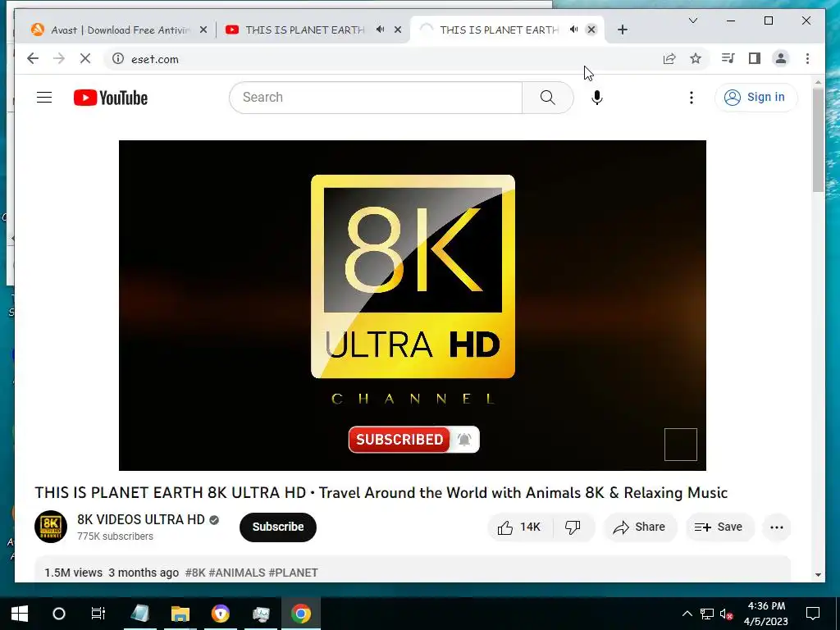840x630 pixels.
Task: Go forward with browser forward arrow
Action: [59, 58]
